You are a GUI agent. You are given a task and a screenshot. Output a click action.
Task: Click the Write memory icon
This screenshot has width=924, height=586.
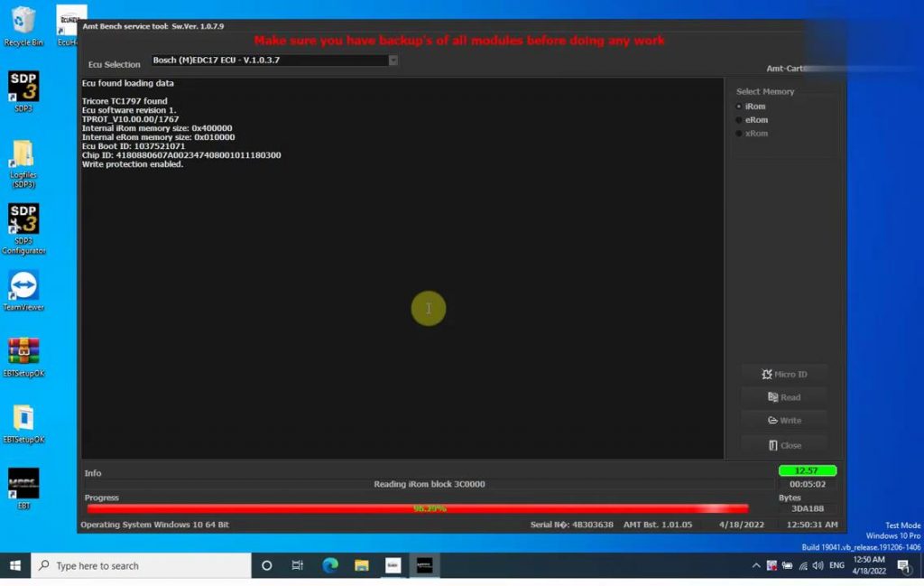point(783,420)
